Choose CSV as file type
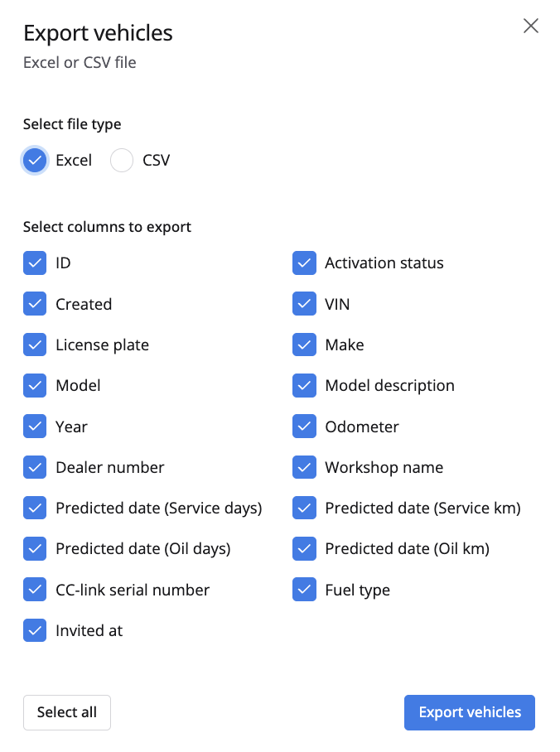This screenshot has width=560, height=752. [x=122, y=161]
